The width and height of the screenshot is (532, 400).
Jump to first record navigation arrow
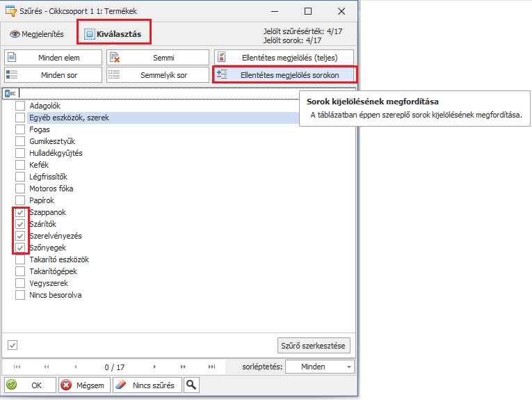pyautogui.click(x=17, y=367)
